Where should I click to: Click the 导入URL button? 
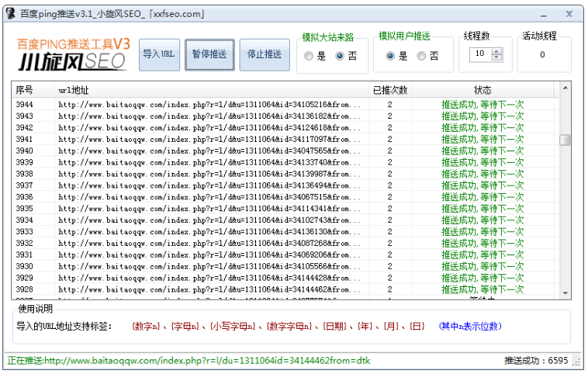click(x=159, y=55)
